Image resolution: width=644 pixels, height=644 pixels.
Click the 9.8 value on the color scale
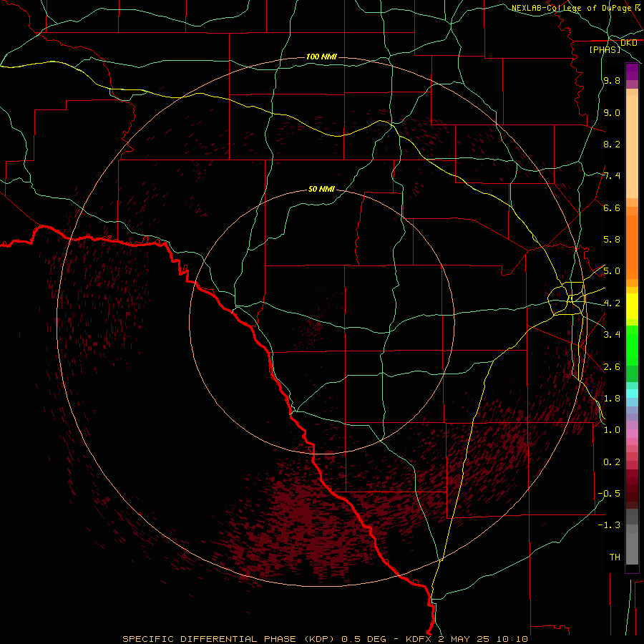(x=612, y=80)
